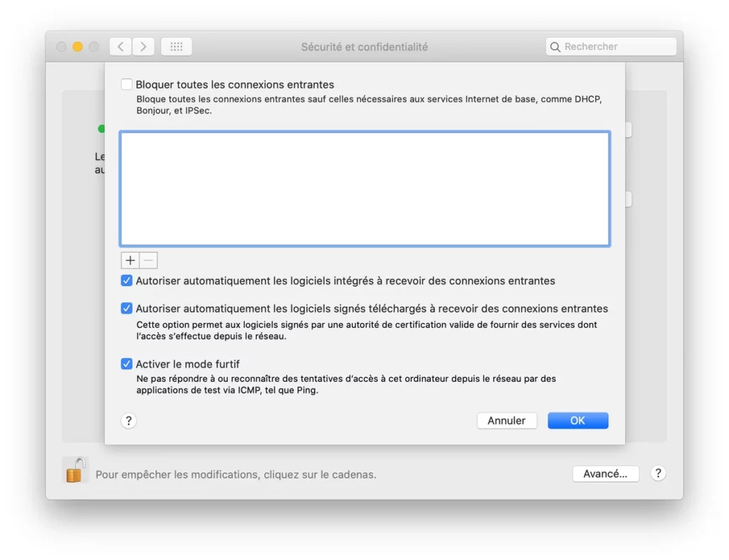Open help from the firewall options dialog
The width and height of the screenshot is (729, 560).
128,421
